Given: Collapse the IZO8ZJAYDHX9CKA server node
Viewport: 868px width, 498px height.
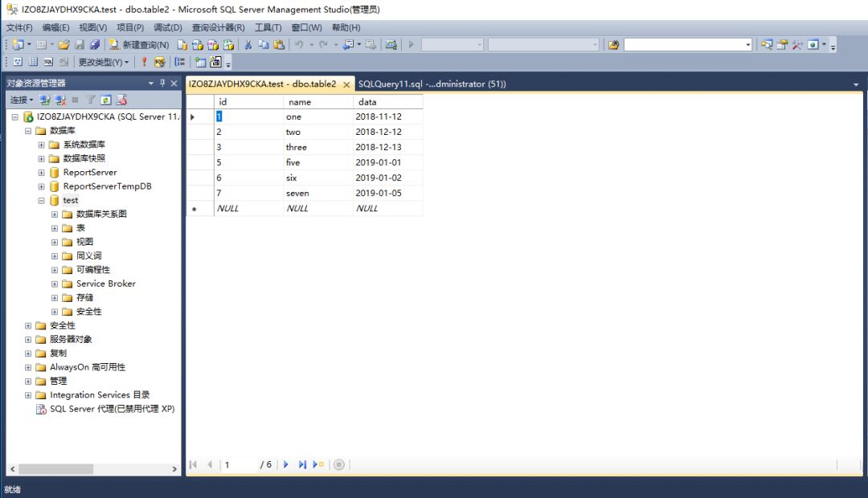Looking at the screenshot, I should click(x=15, y=116).
